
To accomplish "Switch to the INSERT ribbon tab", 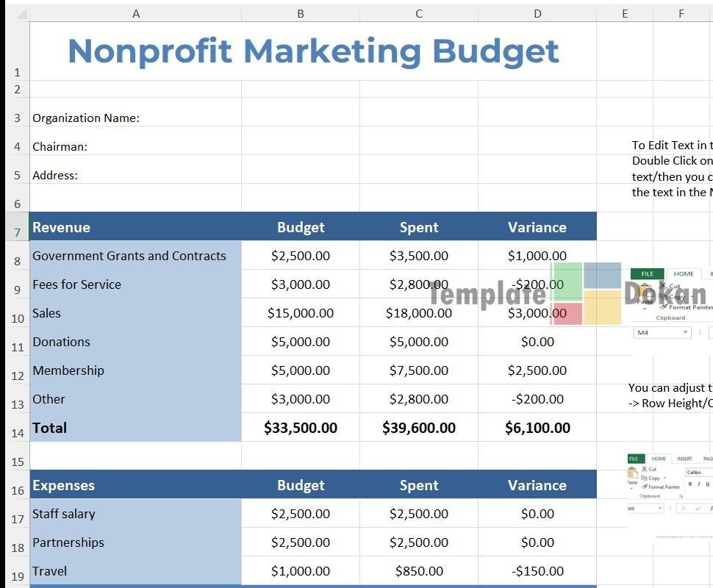I will (x=684, y=459).
